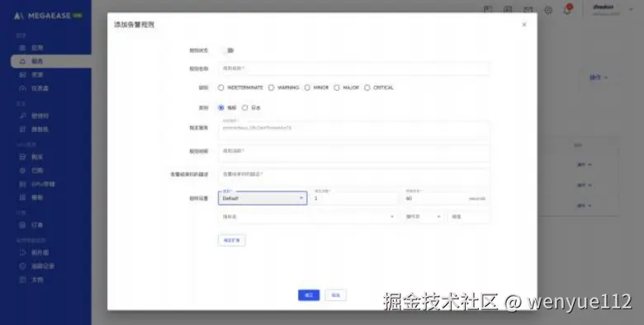Click the 订单 sidebar icon

tap(22, 225)
